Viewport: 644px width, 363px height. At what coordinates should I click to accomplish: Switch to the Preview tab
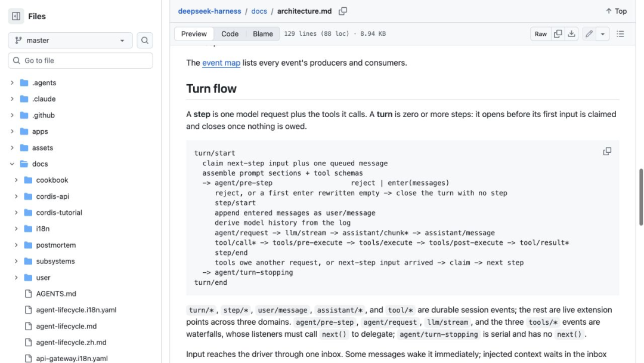click(194, 33)
